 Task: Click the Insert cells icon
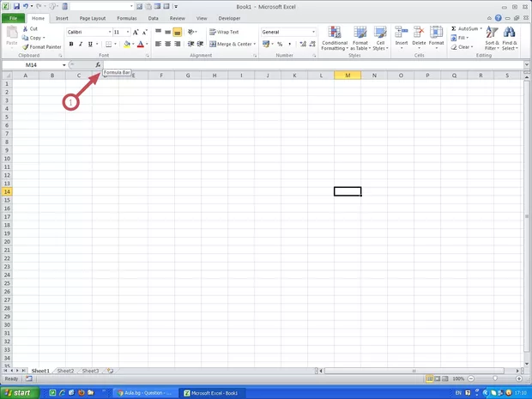(402, 33)
